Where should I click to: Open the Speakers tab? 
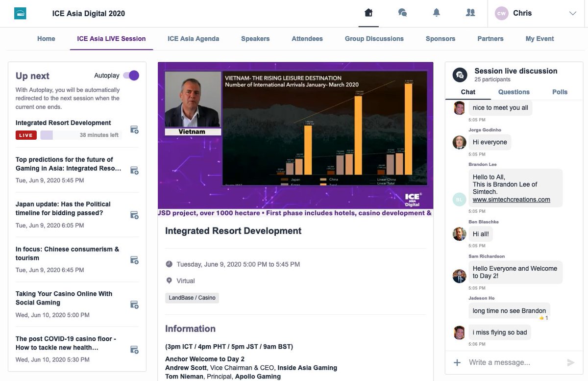[255, 39]
